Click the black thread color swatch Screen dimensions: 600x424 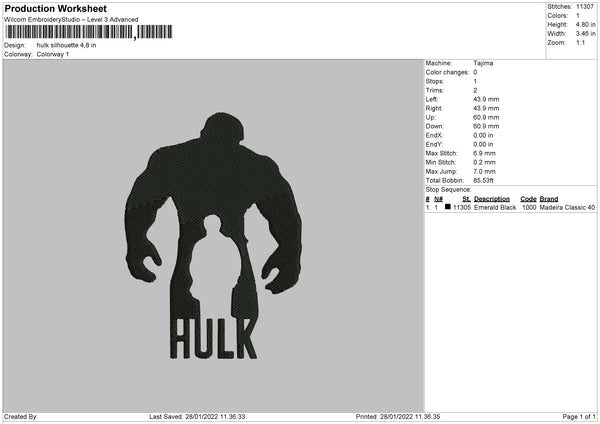coord(448,207)
